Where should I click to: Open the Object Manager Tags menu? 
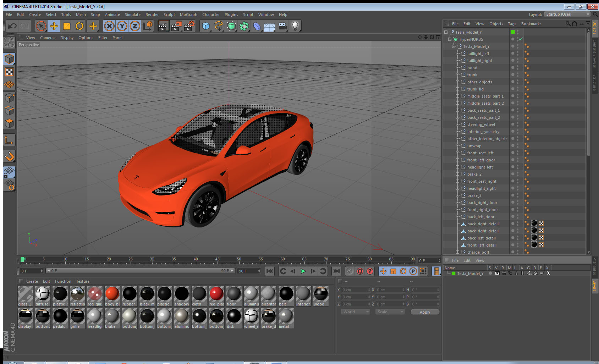512,24
